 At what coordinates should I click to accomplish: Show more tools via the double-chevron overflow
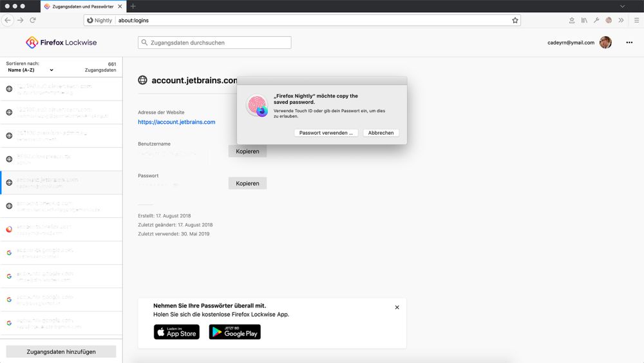[621, 20]
